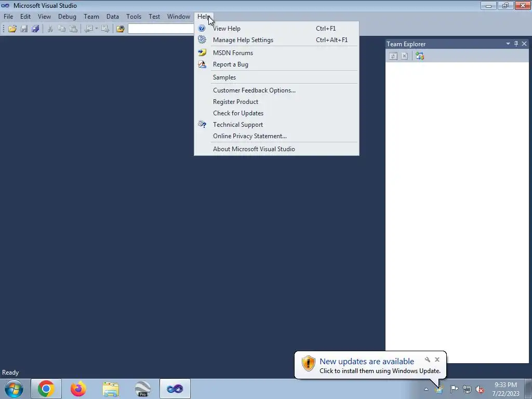Click New updates are available balloon
Image resolution: width=532 pixels, height=399 pixels.
pyautogui.click(x=366, y=362)
